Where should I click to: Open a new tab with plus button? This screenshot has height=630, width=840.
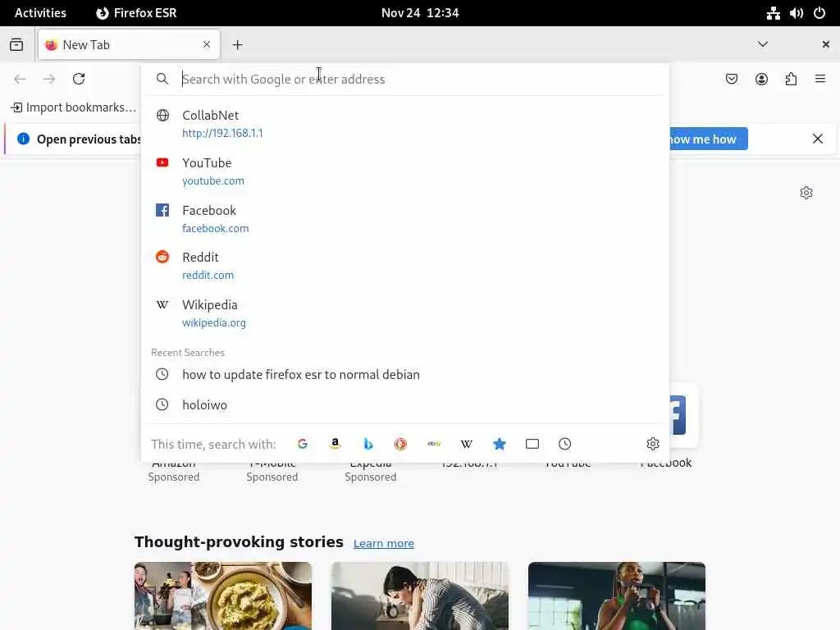(237, 45)
